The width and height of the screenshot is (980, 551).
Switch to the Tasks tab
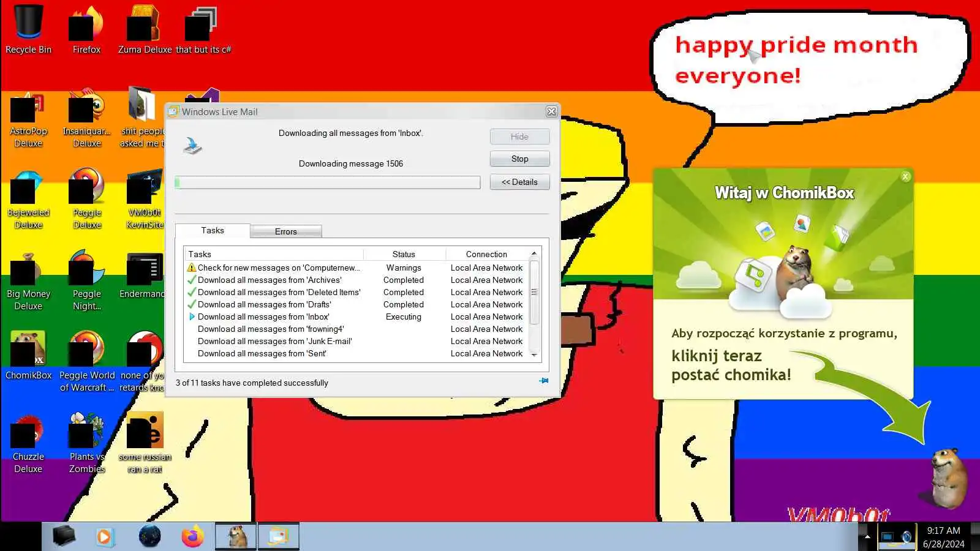coord(213,230)
